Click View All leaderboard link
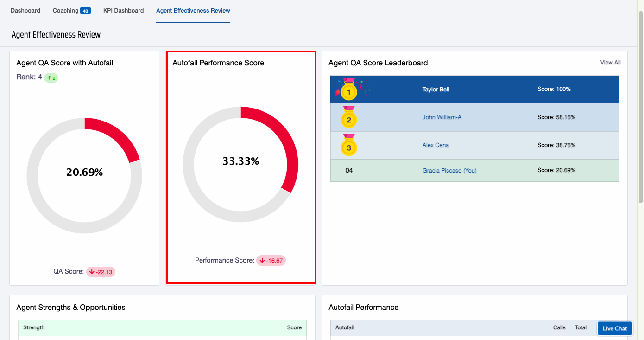Screen dimensions: 644x340 [x=610, y=63]
